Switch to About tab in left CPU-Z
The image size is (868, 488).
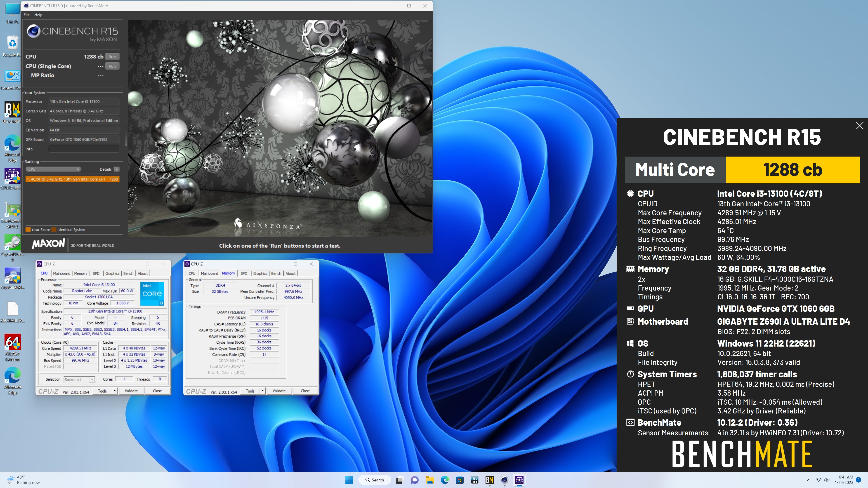tap(143, 273)
